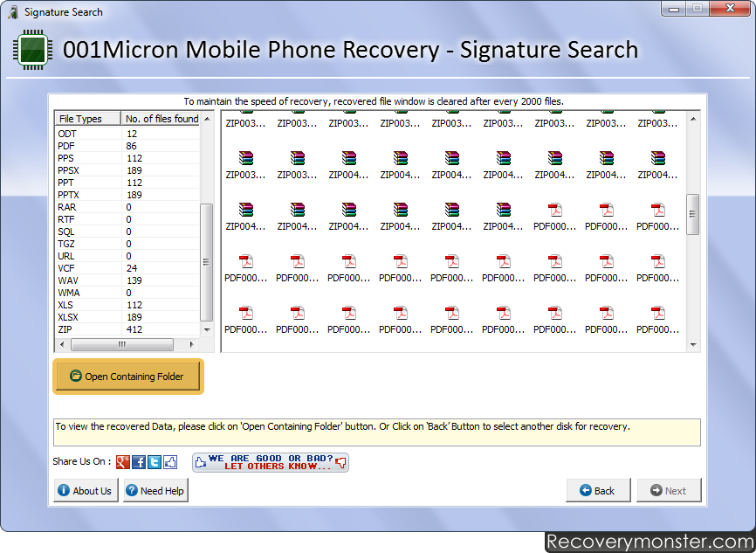Click the Next button

click(670, 491)
